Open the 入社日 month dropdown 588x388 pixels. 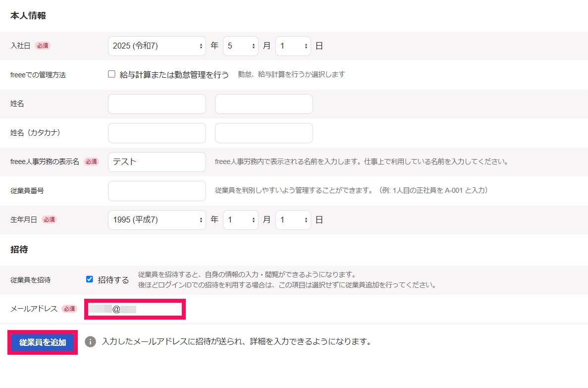(x=240, y=46)
